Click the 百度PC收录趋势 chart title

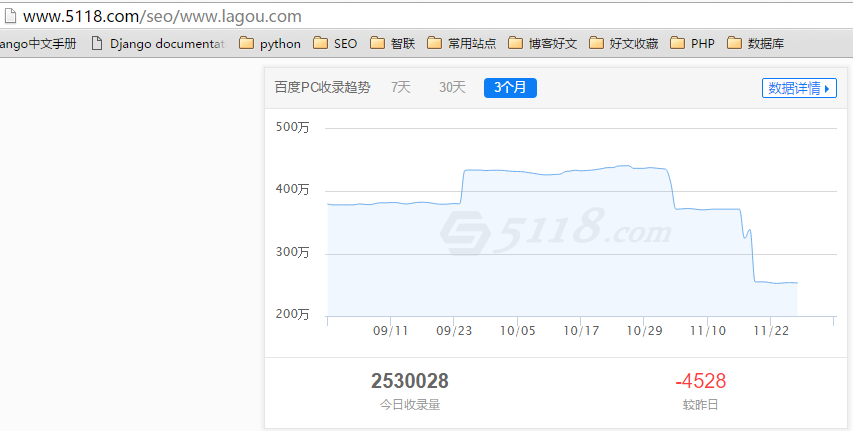coord(322,88)
